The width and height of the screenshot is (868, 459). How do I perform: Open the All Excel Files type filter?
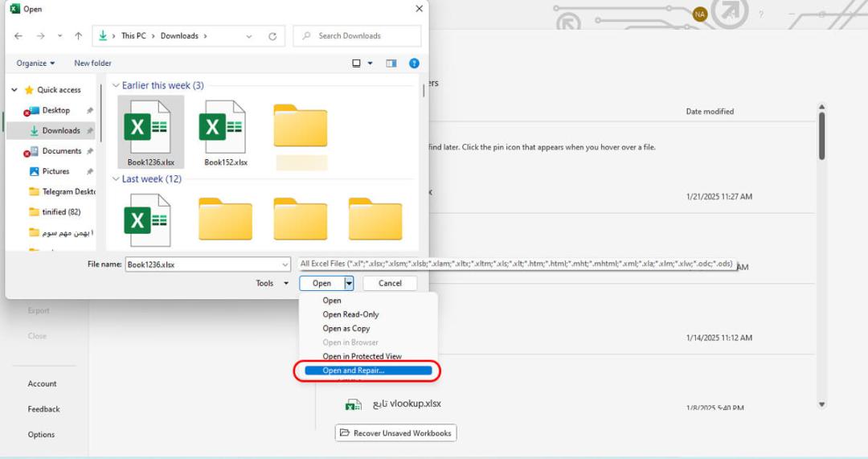tap(516, 264)
